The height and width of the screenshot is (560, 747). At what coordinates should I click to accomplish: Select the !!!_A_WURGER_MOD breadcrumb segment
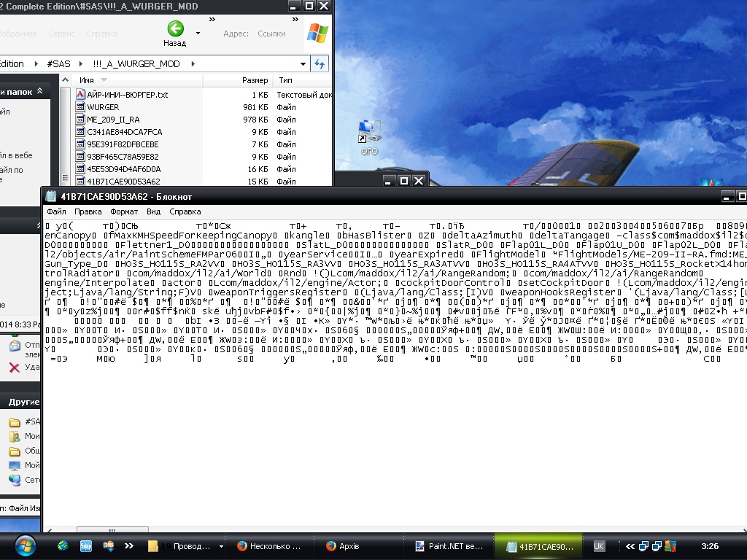[x=136, y=64]
